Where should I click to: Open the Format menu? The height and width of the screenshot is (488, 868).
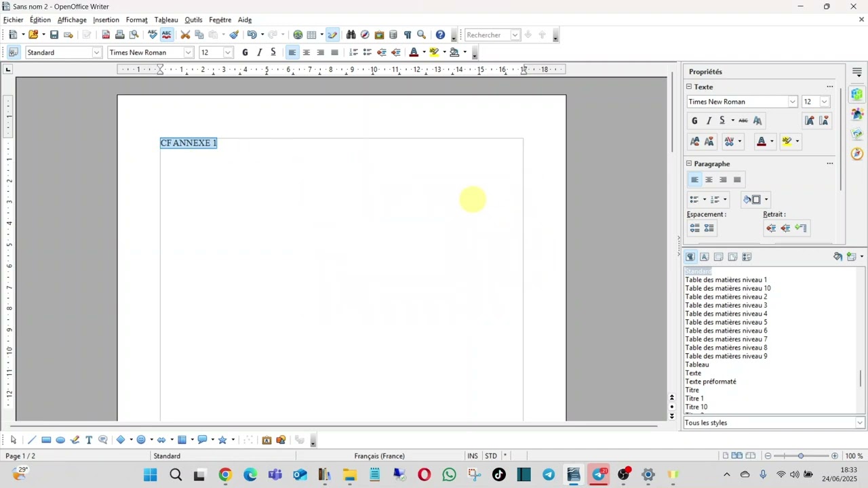pos(136,20)
